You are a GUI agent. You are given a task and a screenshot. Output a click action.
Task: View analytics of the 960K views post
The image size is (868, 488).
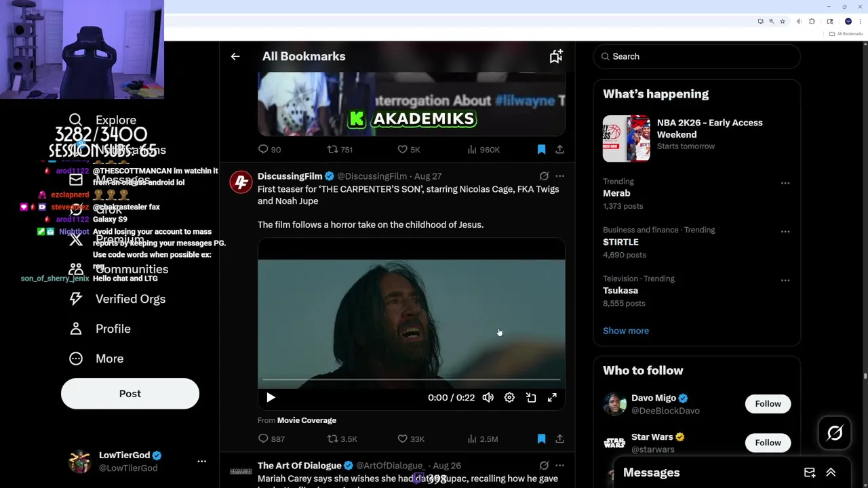[484, 149]
